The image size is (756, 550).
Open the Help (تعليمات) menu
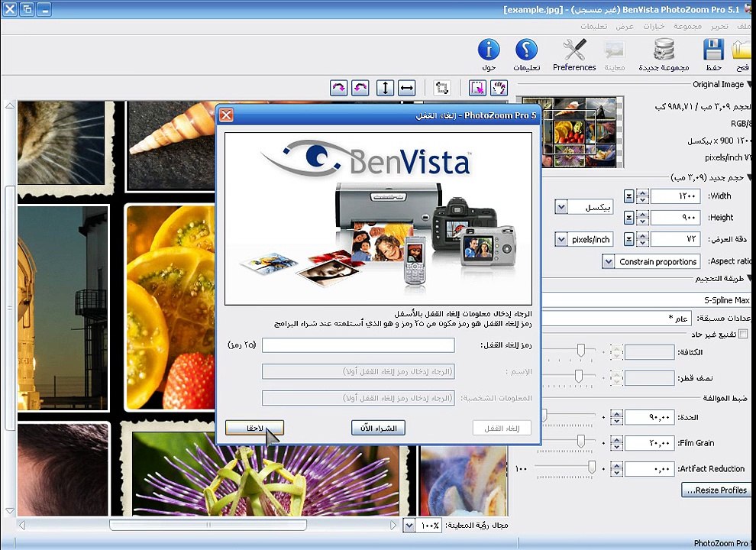tap(593, 26)
